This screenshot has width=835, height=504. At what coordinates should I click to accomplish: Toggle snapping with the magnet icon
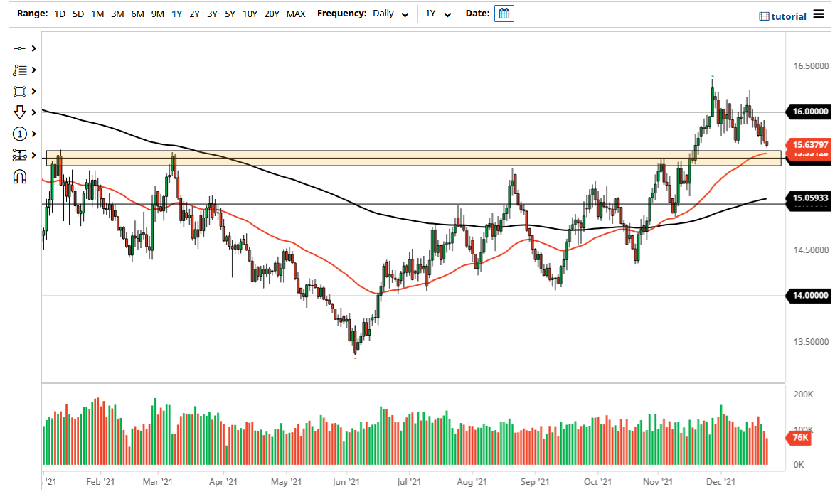pyautogui.click(x=21, y=176)
